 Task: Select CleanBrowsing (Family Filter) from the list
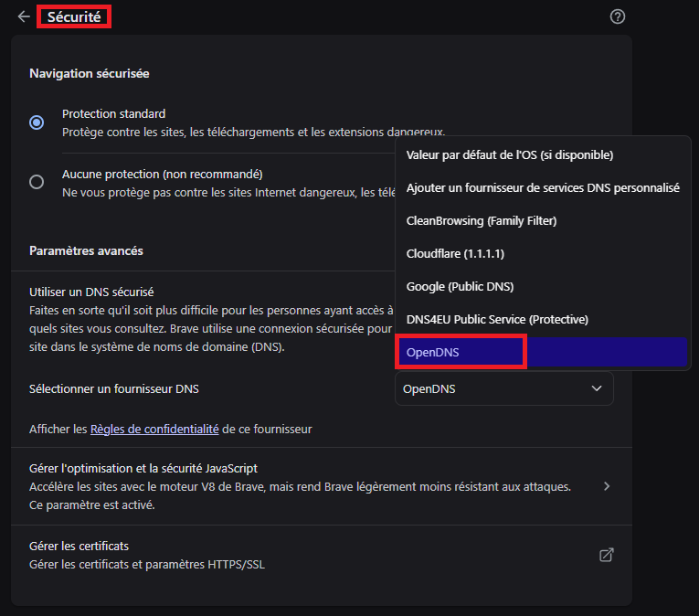point(482,221)
